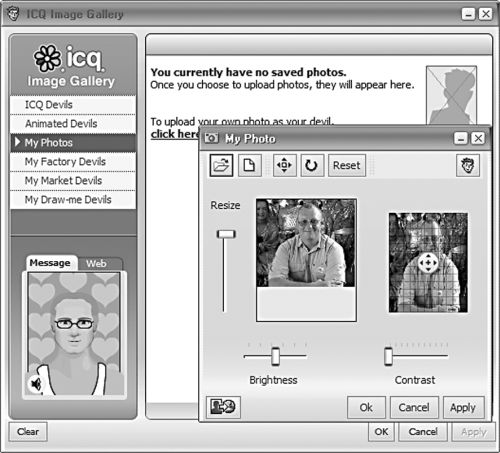Click the move crosshair on the grid preview
This screenshot has height=453, width=500.
(x=428, y=263)
